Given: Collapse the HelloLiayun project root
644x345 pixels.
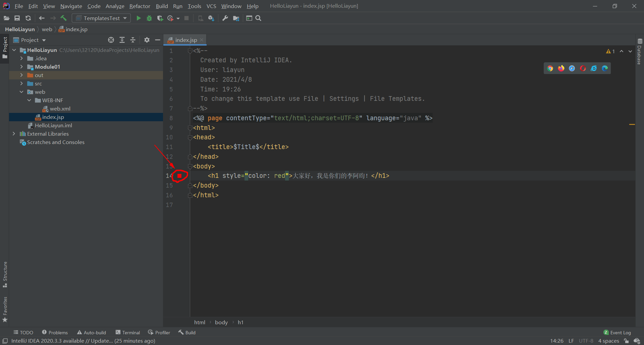Looking at the screenshot, I should pos(14,50).
